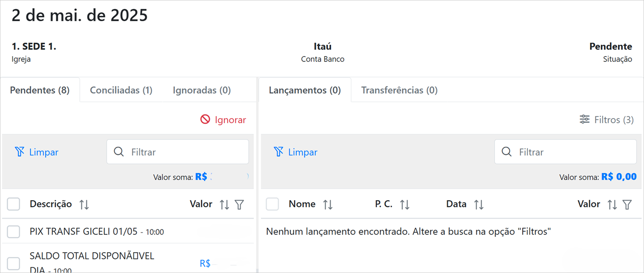Tick the PIX TRANSF GICELI 01/05 checkbox
The width and height of the screenshot is (644, 273).
pyautogui.click(x=14, y=231)
